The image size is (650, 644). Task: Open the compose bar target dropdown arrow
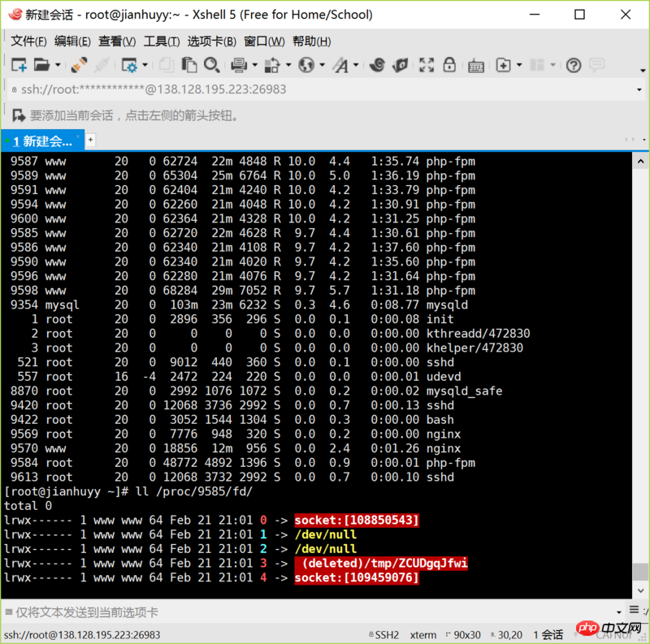tap(618, 612)
